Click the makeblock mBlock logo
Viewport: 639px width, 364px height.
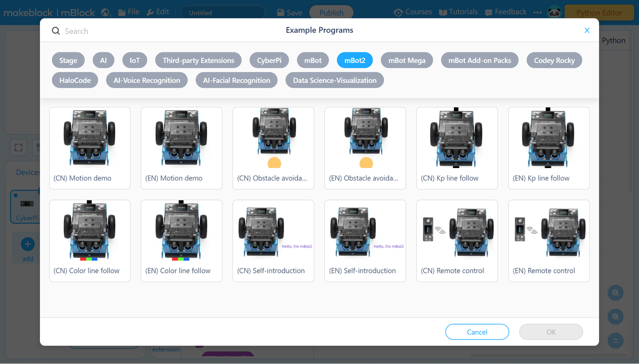pyautogui.click(x=50, y=12)
